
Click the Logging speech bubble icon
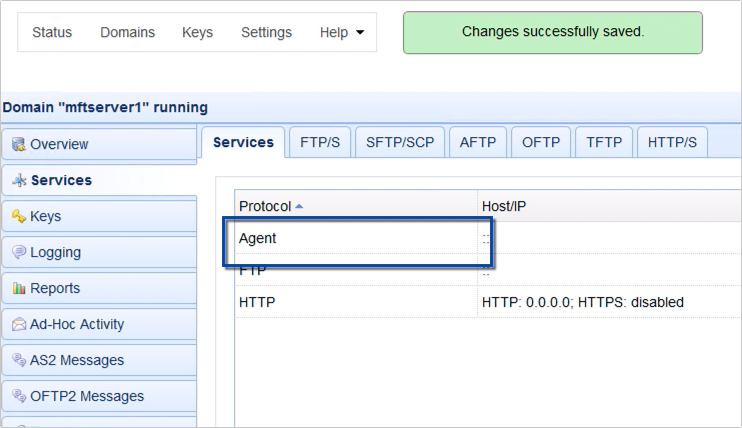tap(17, 253)
